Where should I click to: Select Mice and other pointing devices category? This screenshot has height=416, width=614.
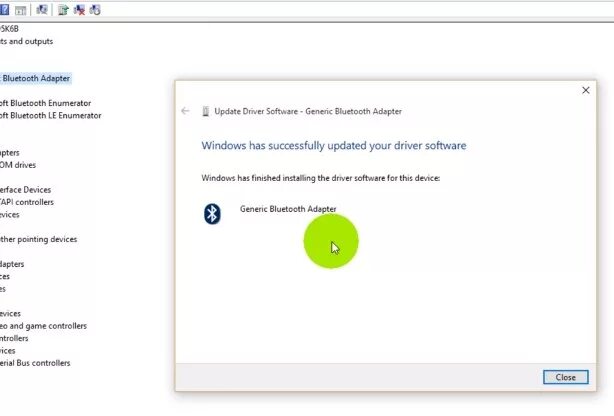click(x=38, y=239)
